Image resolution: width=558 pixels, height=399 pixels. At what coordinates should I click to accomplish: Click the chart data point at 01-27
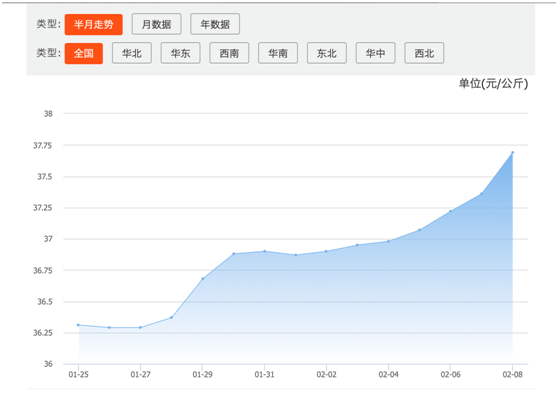[140, 327]
